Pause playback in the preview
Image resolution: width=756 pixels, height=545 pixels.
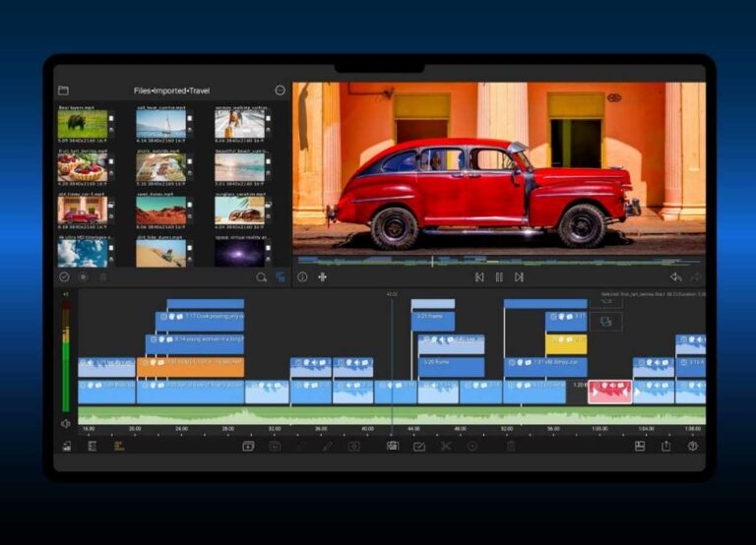[x=499, y=277]
